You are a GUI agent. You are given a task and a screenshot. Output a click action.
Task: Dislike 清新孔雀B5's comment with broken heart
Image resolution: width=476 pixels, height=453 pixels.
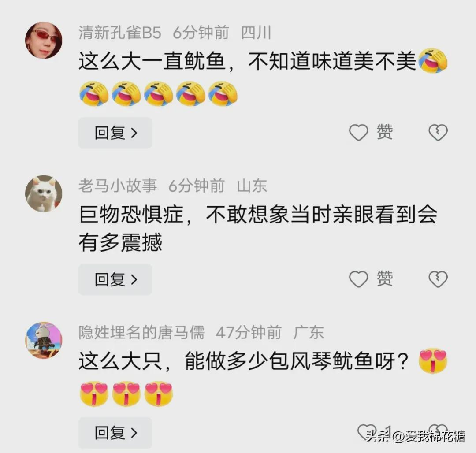[x=438, y=133]
